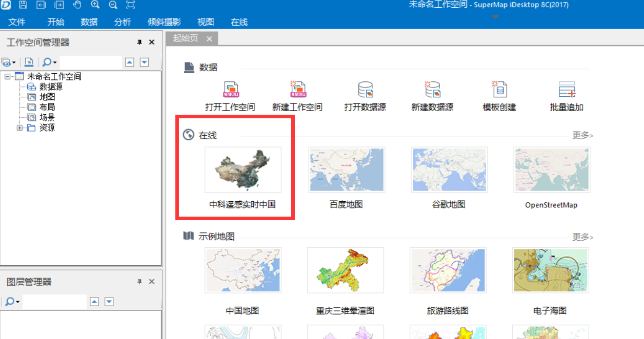Click the full extent view icon
This screenshot has height=339, width=644.
pos(131,5)
